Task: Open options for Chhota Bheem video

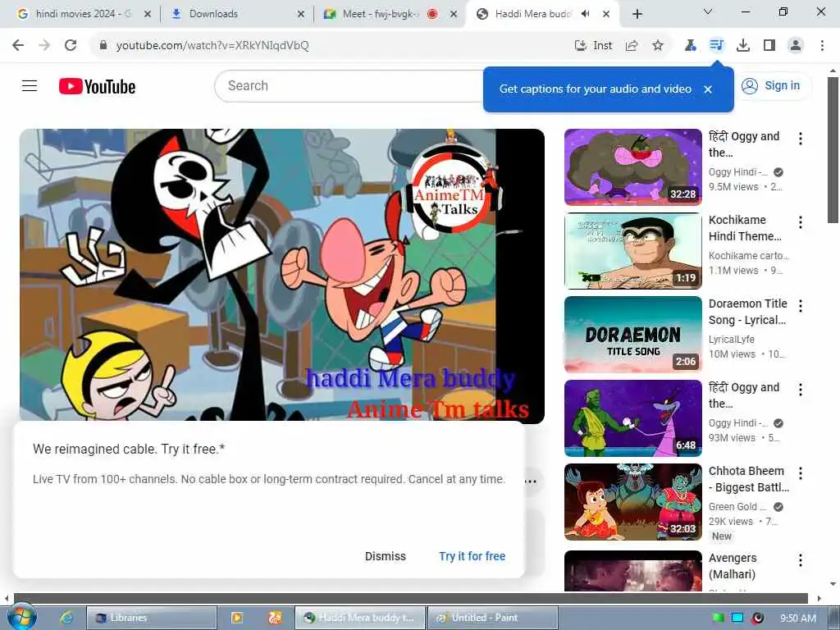Action: 801,473
